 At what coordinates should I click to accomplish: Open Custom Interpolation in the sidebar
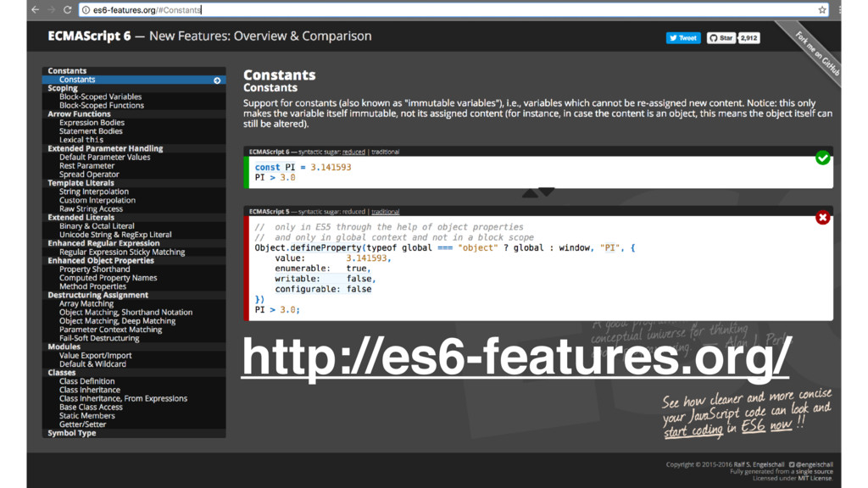point(97,200)
